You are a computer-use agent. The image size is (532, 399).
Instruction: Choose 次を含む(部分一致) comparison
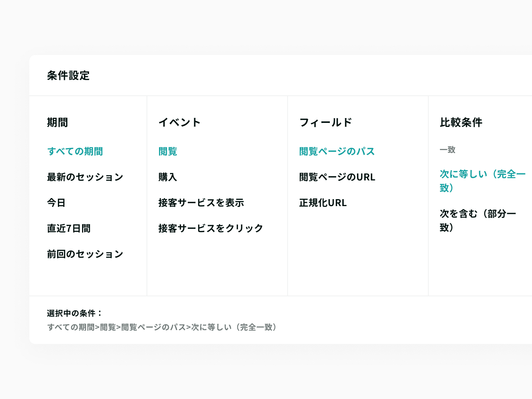[x=478, y=220]
